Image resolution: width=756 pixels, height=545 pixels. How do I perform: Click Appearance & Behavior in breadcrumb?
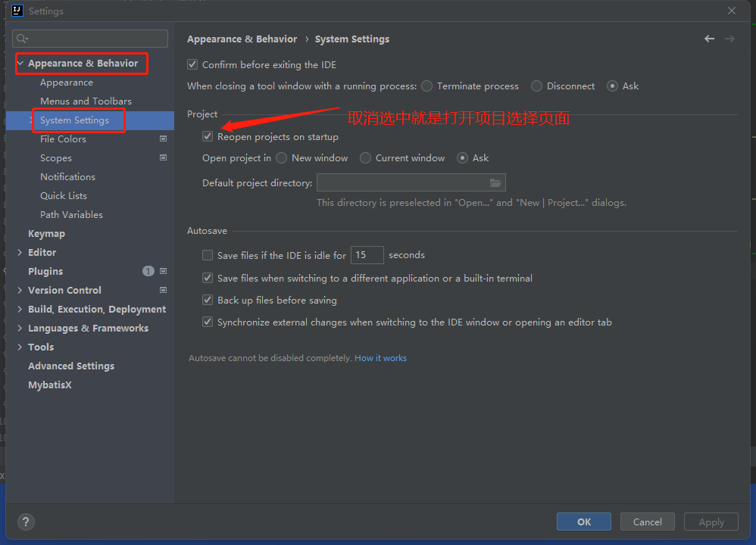242,39
